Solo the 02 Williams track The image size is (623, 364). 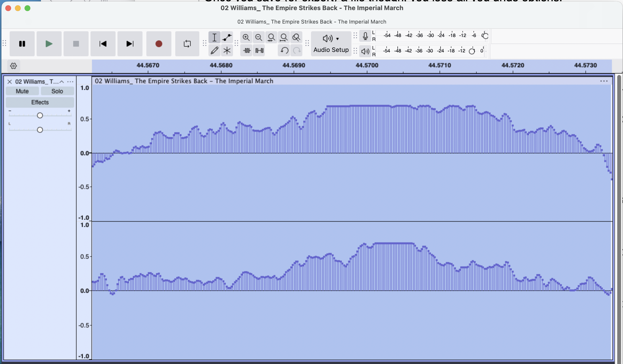point(57,91)
